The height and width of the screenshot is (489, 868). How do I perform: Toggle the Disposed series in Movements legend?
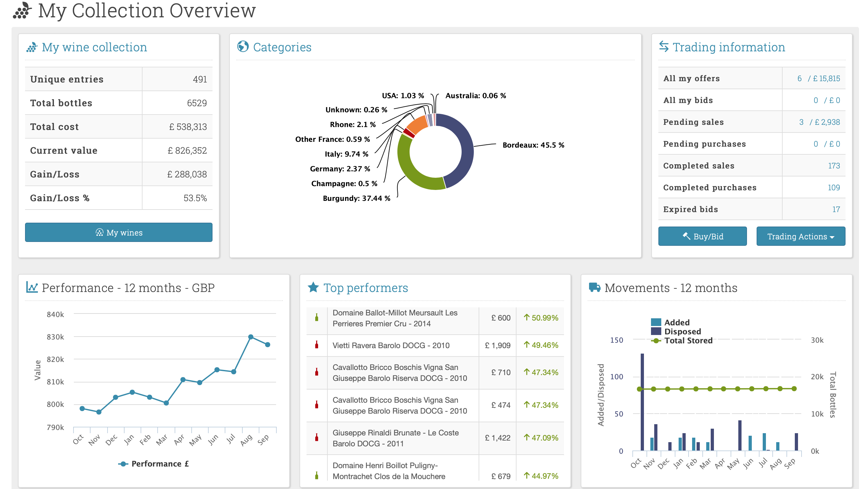[x=682, y=331]
